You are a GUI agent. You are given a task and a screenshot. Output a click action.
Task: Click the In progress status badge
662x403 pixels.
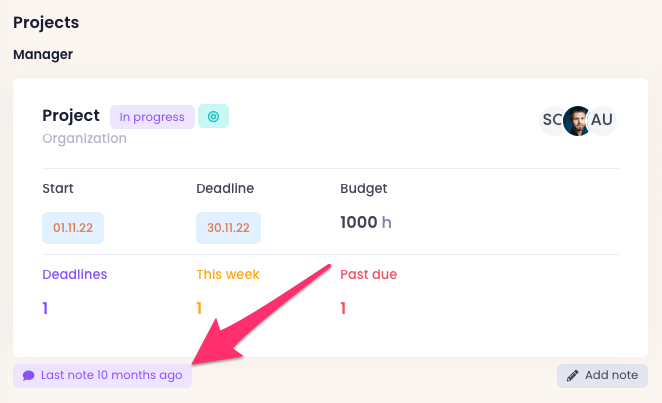pos(152,116)
